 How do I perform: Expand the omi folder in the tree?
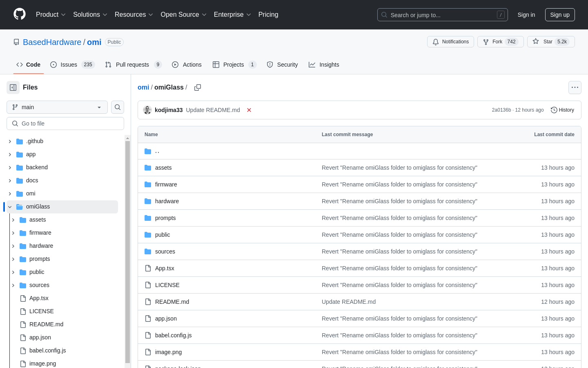[10, 193]
